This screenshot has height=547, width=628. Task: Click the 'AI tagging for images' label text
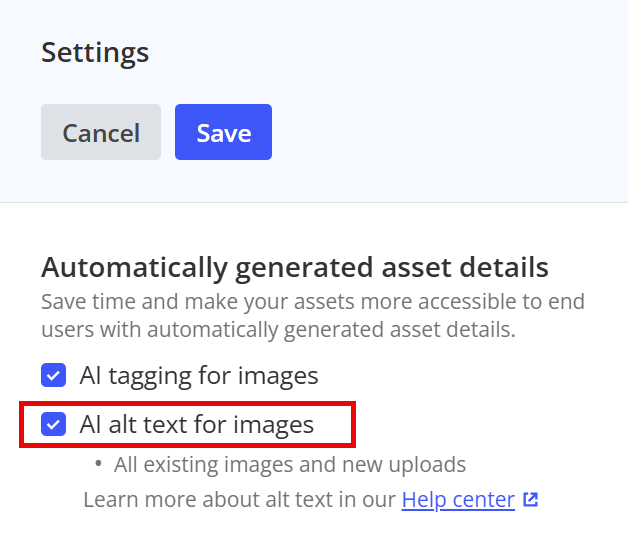pos(199,376)
